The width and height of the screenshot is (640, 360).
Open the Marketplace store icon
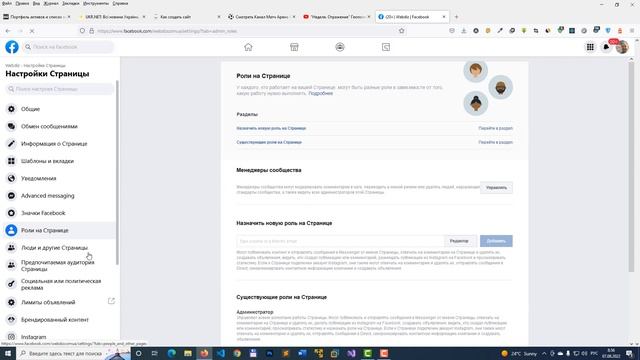(294, 47)
